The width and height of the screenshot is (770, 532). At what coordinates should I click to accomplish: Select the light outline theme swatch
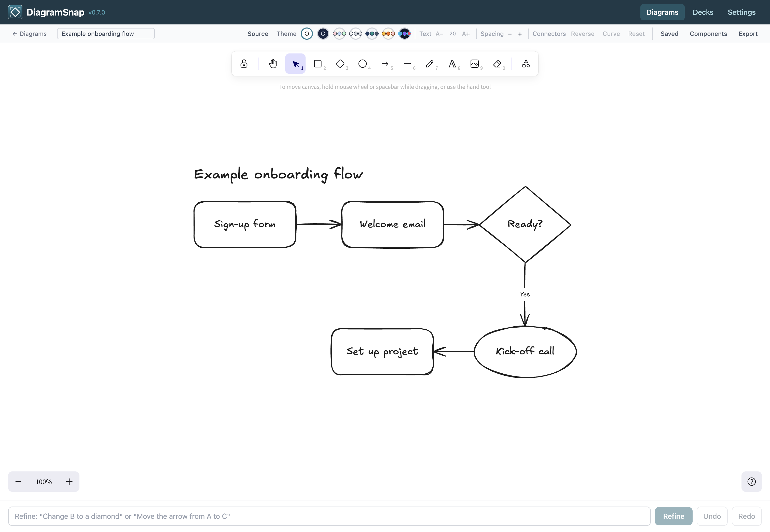click(307, 34)
